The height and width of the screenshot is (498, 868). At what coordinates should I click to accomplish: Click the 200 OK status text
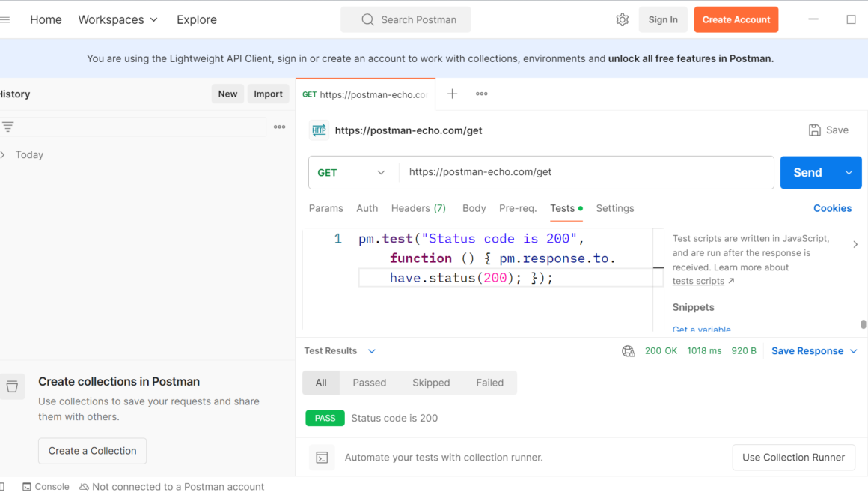pyautogui.click(x=661, y=351)
